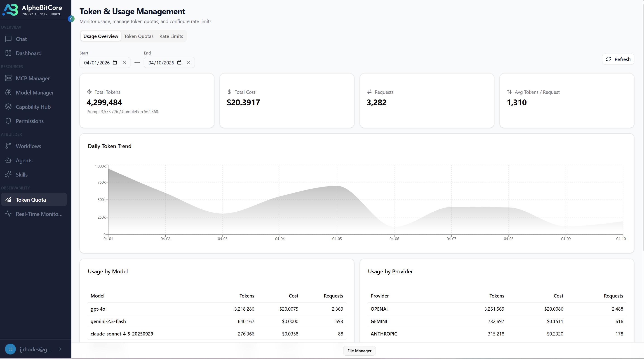This screenshot has width=644, height=359.
Task: Select the Permissions shield icon
Action: (x=9, y=121)
